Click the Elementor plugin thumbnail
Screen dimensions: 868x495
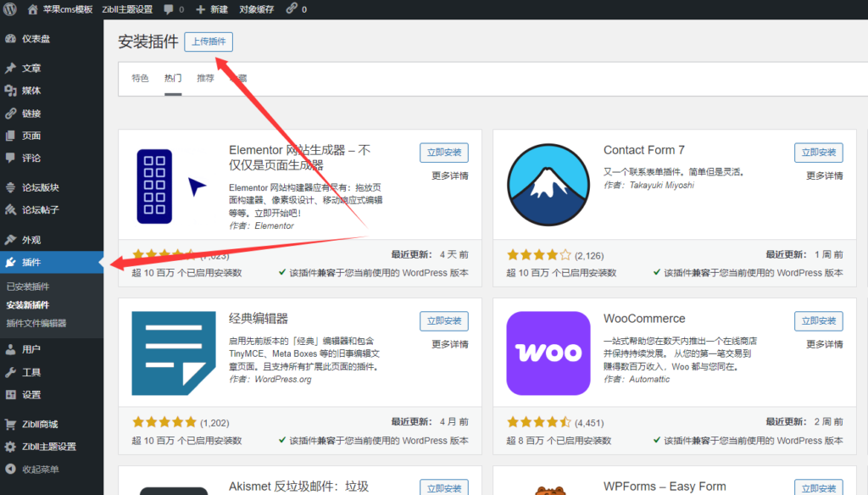point(174,186)
